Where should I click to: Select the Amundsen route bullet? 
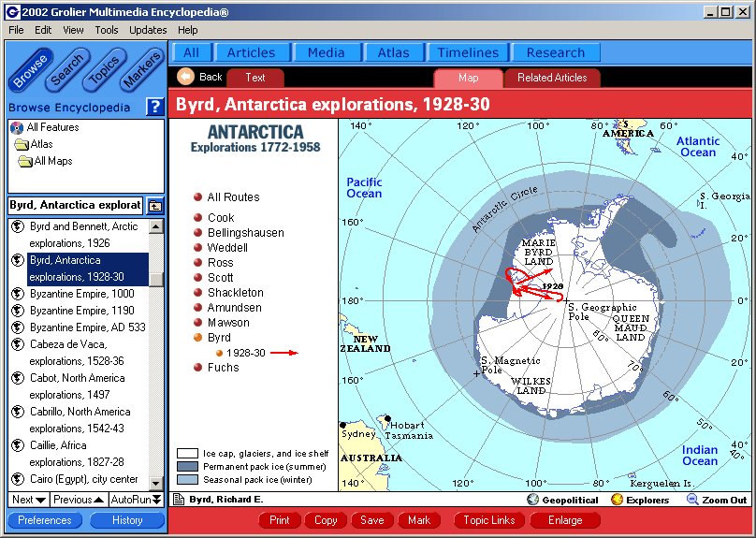click(x=197, y=307)
